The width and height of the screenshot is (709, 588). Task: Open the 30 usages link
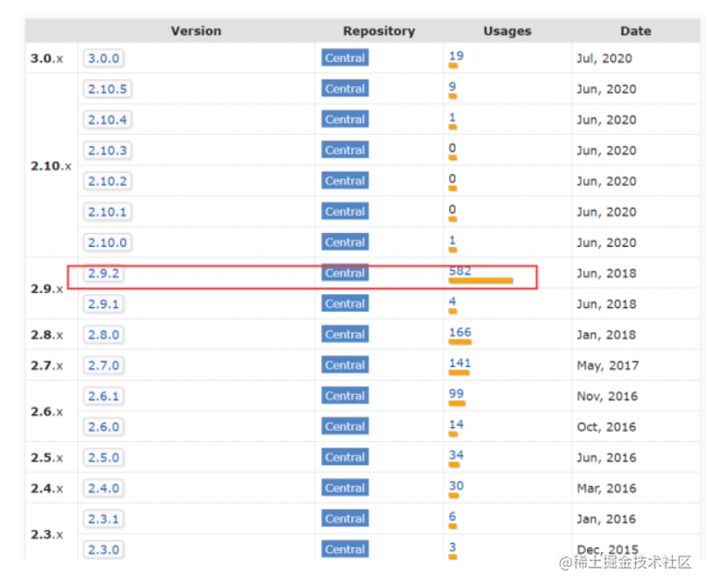(456, 485)
